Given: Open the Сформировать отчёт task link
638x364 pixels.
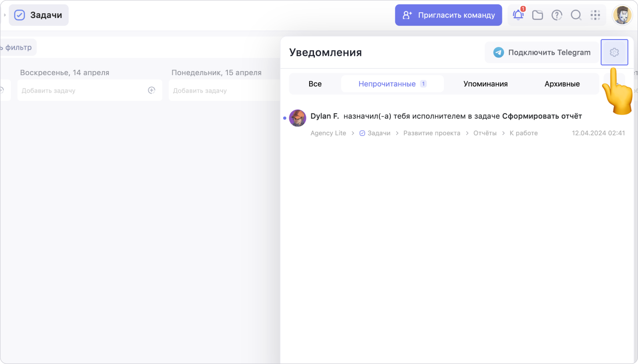Looking at the screenshot, I should coord(542,116).
